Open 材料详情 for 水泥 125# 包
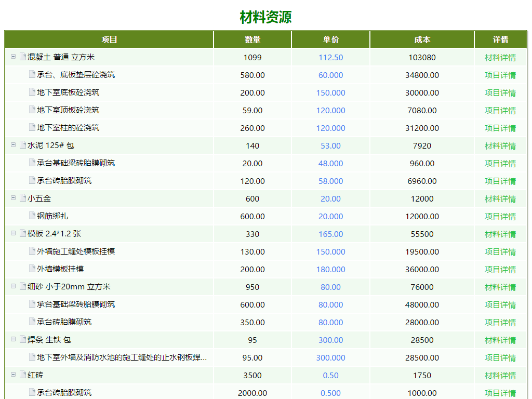The height and width of the screenshot is (399, 532). point(500,145)
